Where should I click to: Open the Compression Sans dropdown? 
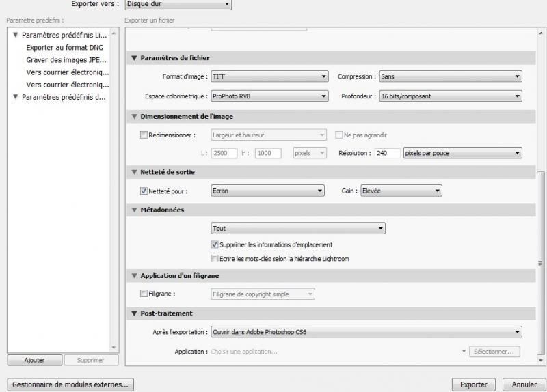(x=451, y=76)
